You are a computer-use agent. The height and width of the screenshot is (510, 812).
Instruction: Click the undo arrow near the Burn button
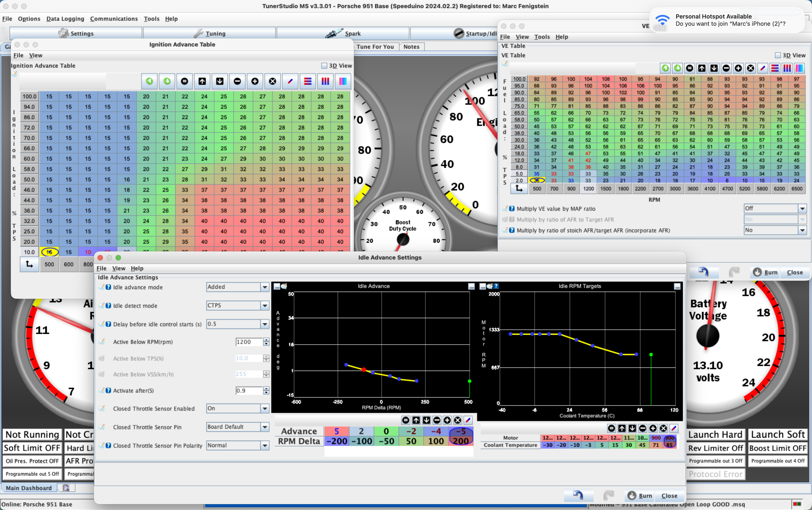(x=704, y=272)
